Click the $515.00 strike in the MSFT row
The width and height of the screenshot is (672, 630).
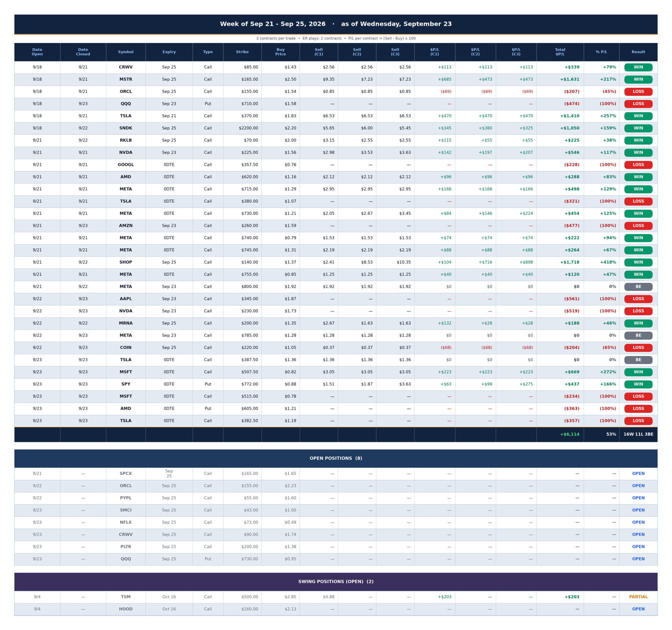tap(250, 397)
